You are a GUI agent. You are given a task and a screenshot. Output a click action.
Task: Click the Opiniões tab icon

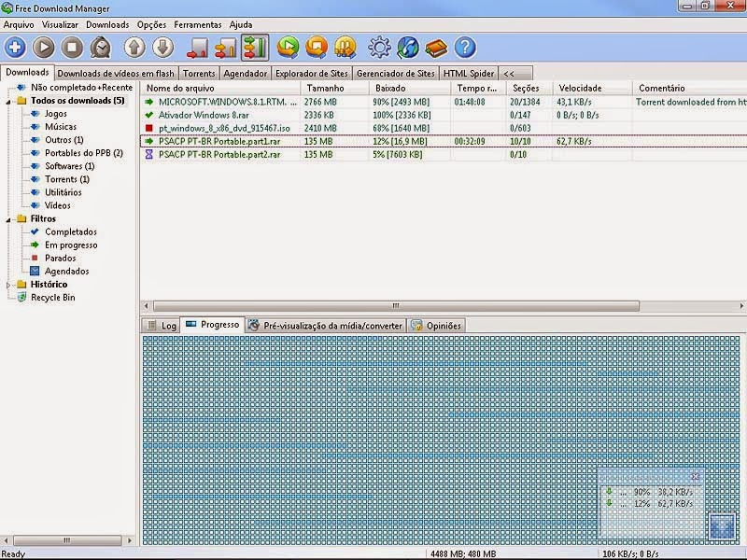coord(416,326)
